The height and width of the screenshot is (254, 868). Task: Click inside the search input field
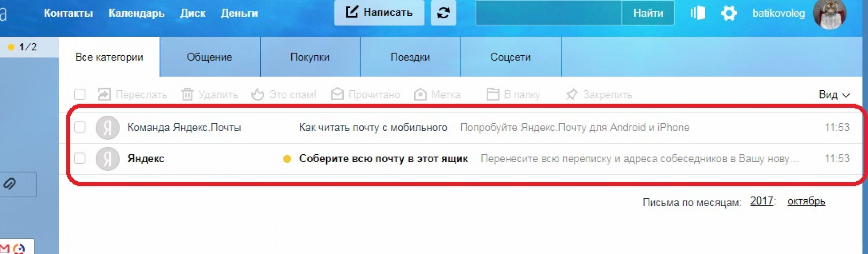pyautogui.click(x=548, y=13)
